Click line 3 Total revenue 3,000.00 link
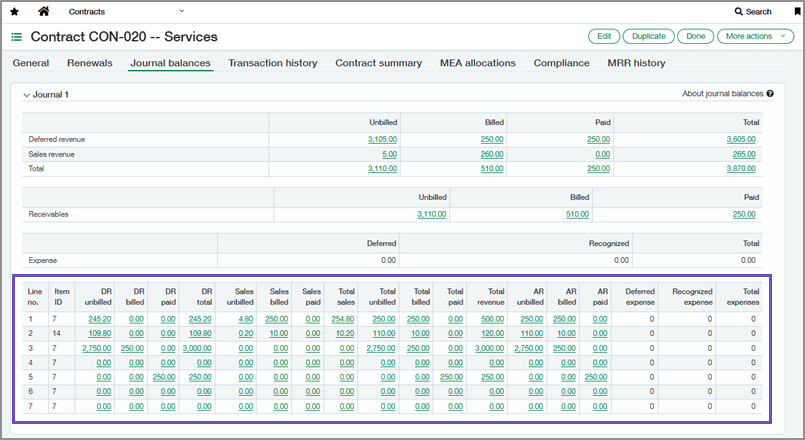The image size is (805, 440). click(490, 347)
